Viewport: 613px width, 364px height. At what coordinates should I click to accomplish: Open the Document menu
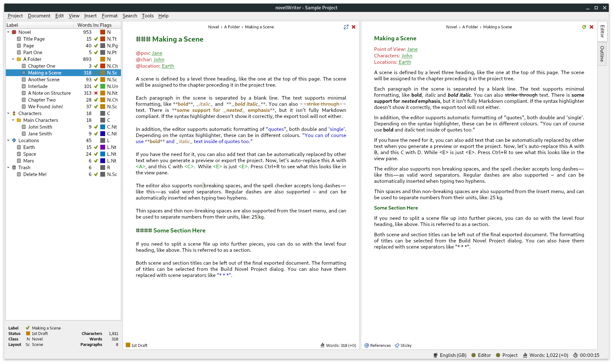coord(39,16)
